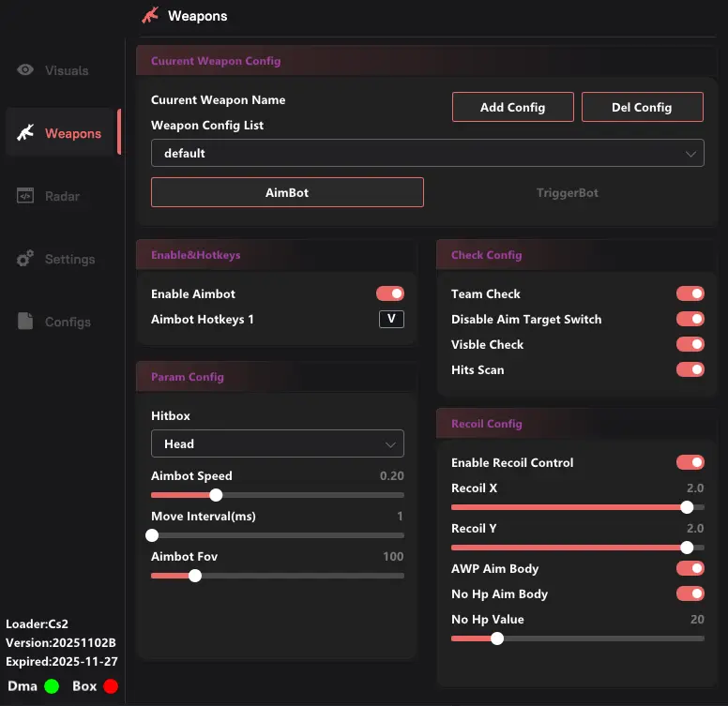Click the red Box status indicator
Image resolution: width=728 pixels, height=706 pixels.
pyautogui.click(x=111, y=686)
